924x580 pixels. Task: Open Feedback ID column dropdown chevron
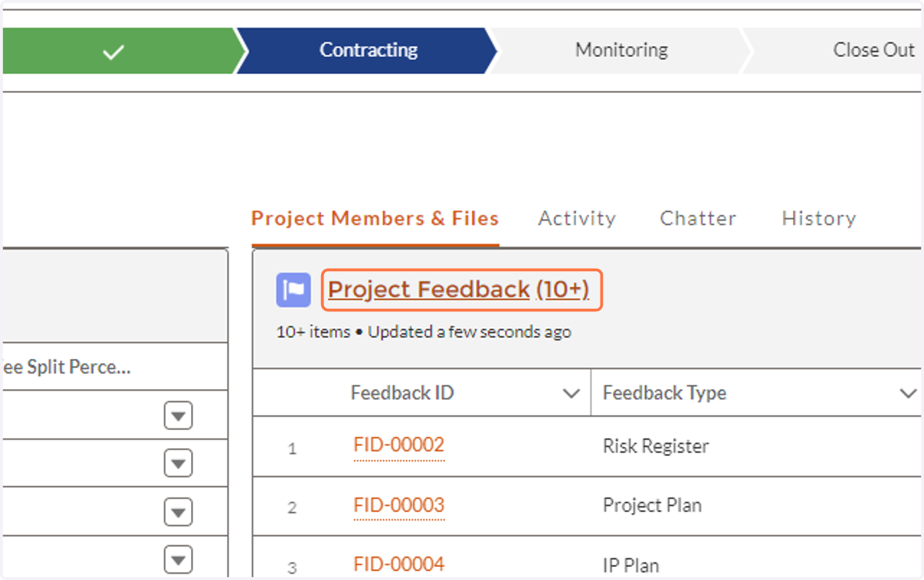point(571,394)
